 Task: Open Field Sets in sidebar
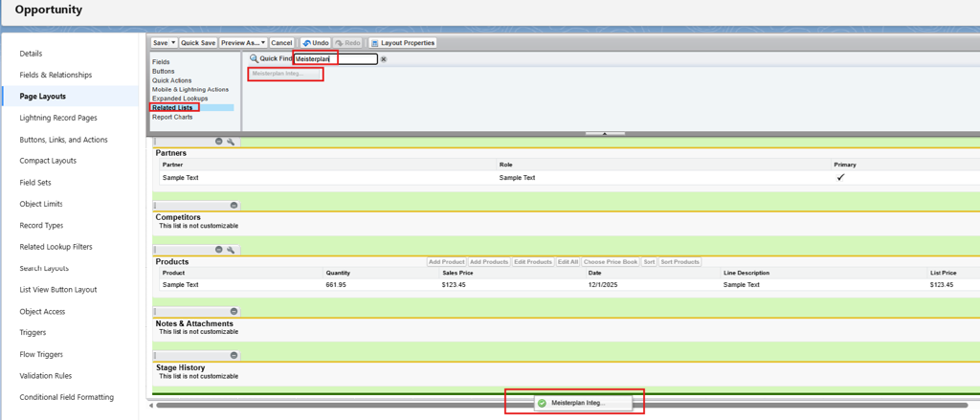[35, 183]
